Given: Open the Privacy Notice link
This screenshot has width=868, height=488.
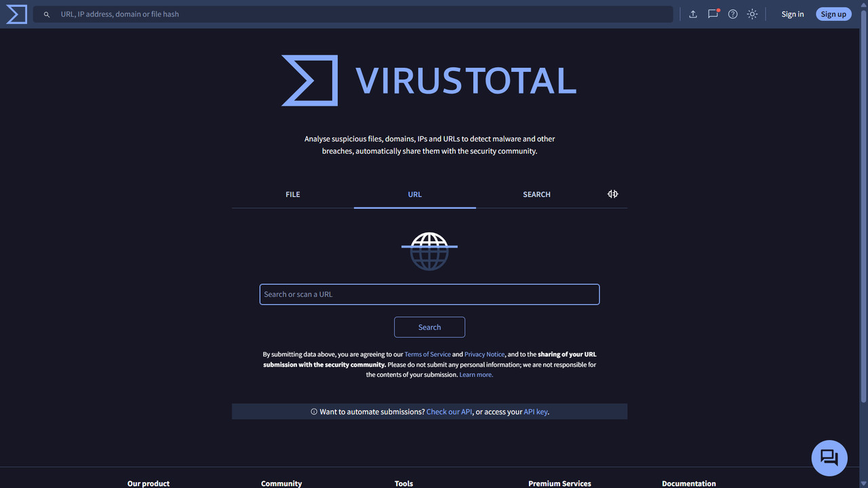Looking at the screenshot, I should (484, 354).
